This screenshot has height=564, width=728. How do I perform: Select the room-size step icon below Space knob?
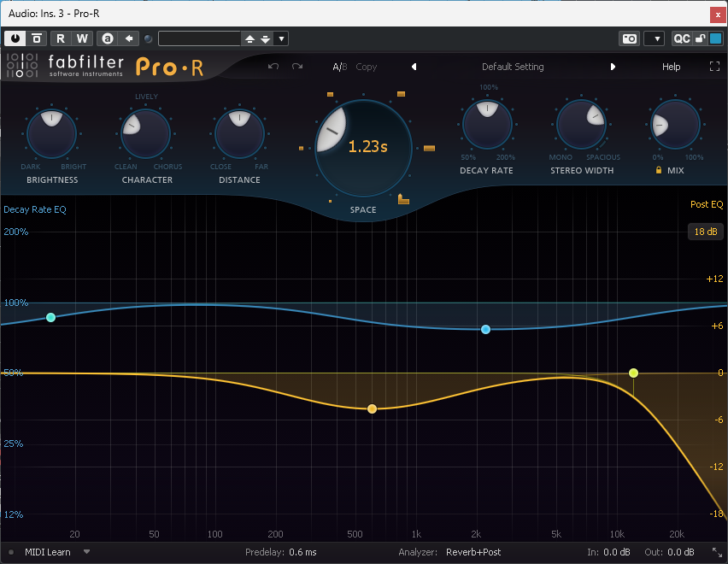[x=403, y=199]
